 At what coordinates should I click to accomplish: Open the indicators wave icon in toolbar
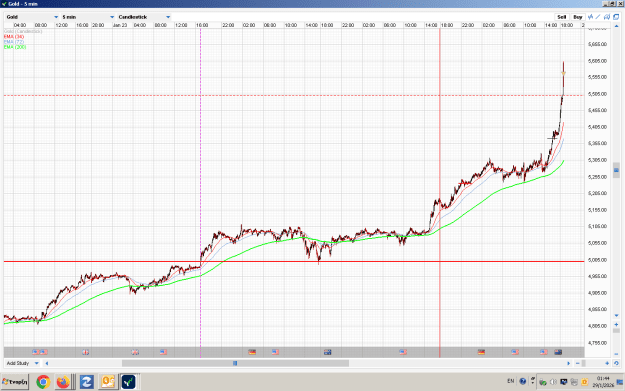(x=591, y=17)
